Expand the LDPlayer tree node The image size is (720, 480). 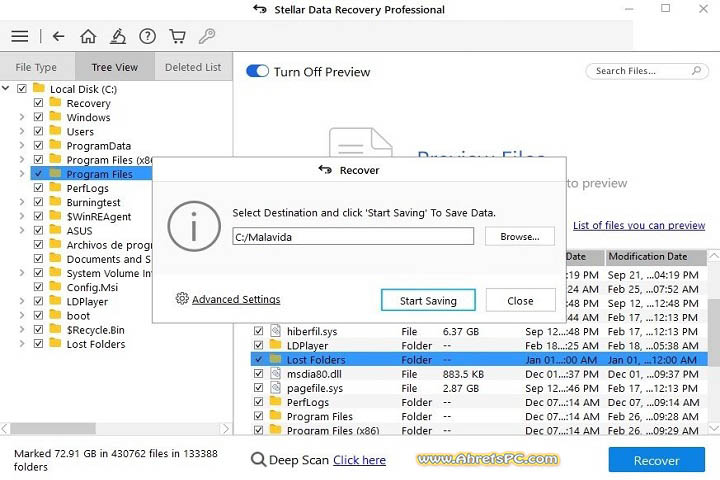(22, 301)
